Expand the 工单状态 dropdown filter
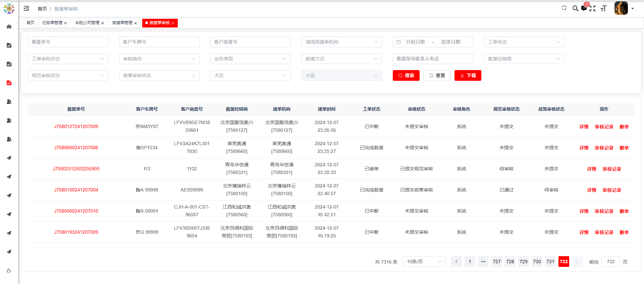This screenshot has height=284, width=644. tap(524, 42)
